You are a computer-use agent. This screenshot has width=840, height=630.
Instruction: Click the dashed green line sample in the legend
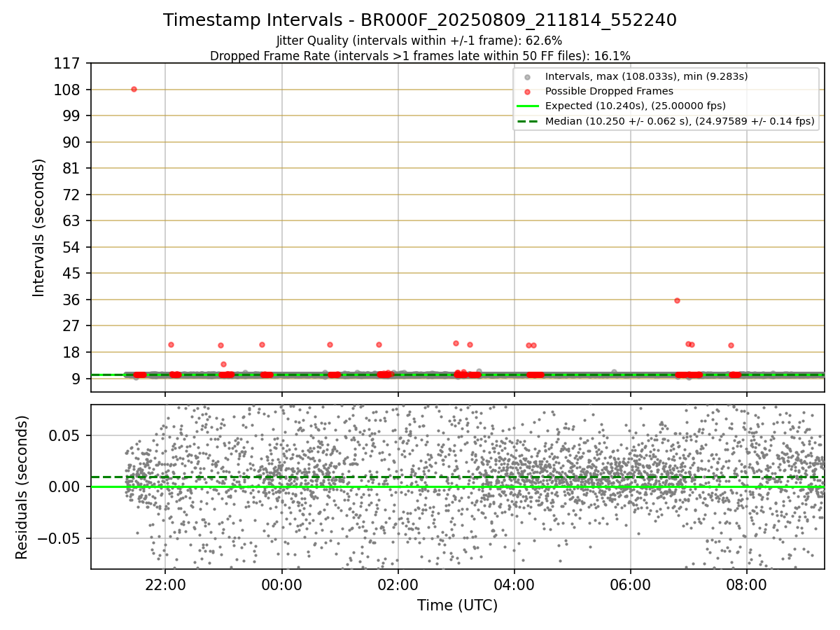click(527, 121)
